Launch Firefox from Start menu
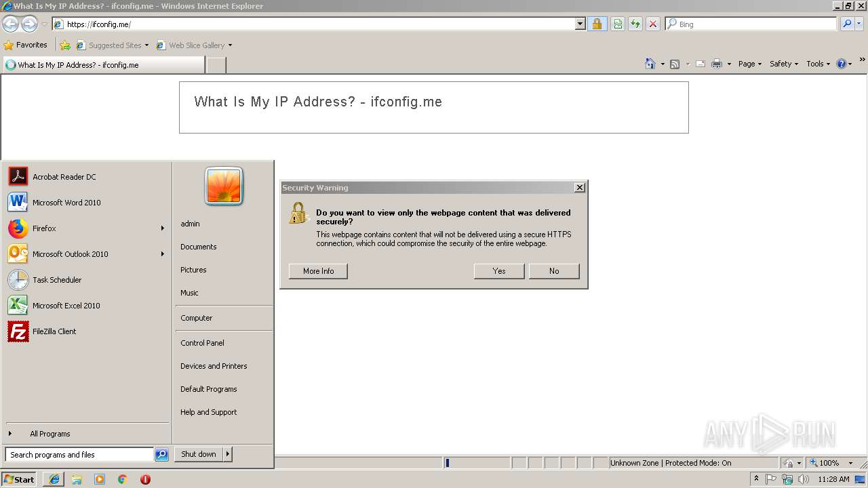This screenshot has height=488, width=868. (87, 228)
